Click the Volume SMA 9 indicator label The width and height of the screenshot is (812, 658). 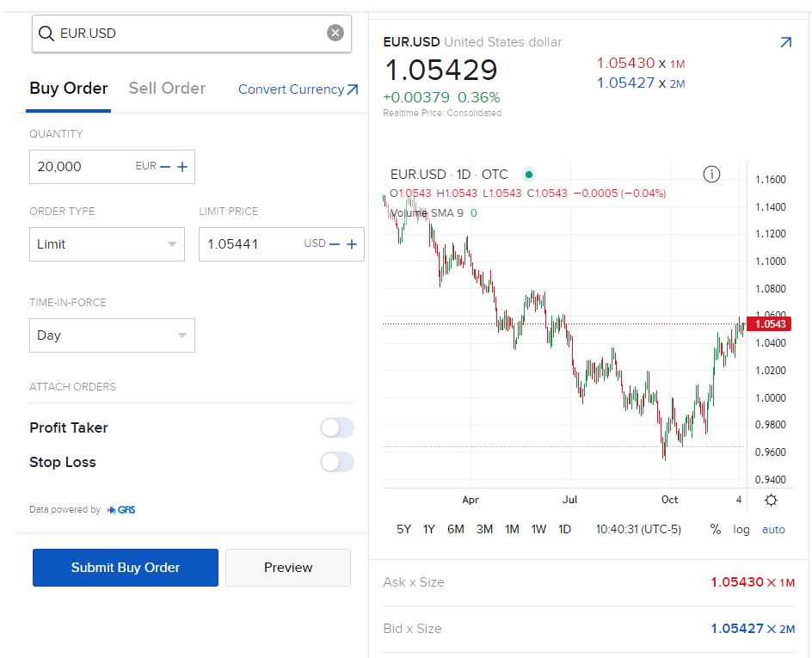pos(426,213)
